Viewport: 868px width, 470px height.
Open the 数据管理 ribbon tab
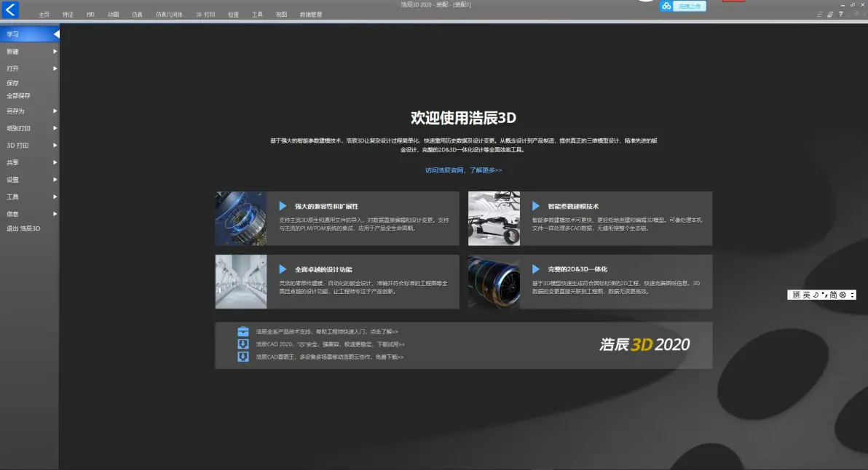coord(310,15)
